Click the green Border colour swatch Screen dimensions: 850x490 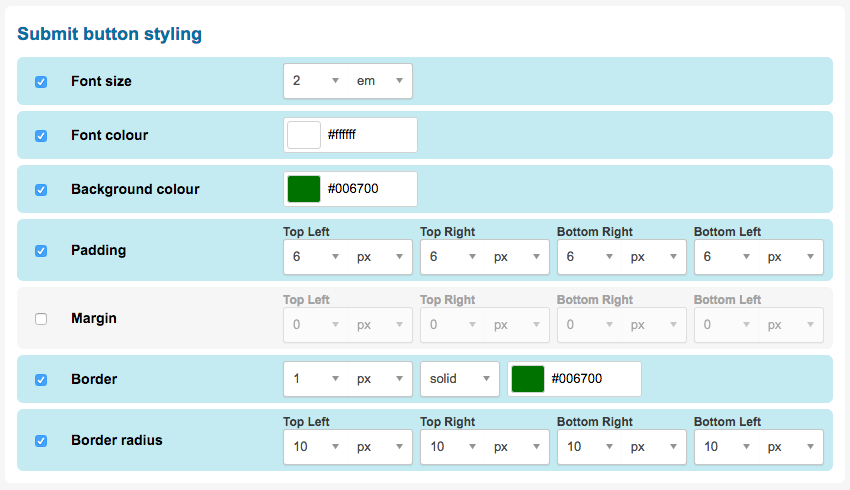[528, 379]
